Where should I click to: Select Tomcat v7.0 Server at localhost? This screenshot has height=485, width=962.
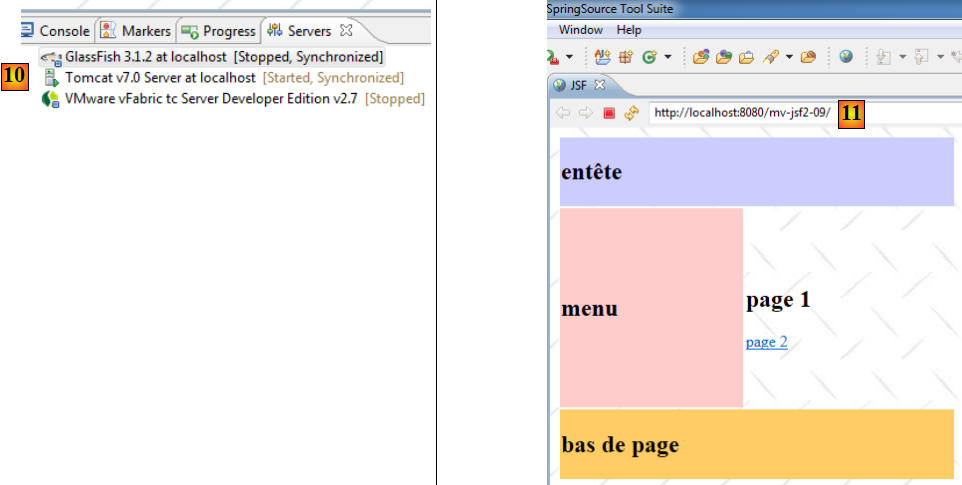click(x=160, y=77)
